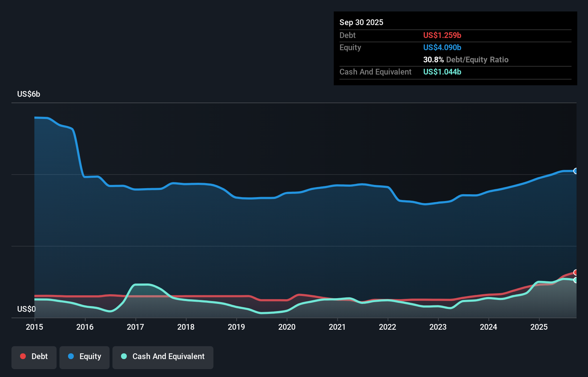Toggle the Equity series visibility
This screenshot has height=377, width=588.
[85, 357]
